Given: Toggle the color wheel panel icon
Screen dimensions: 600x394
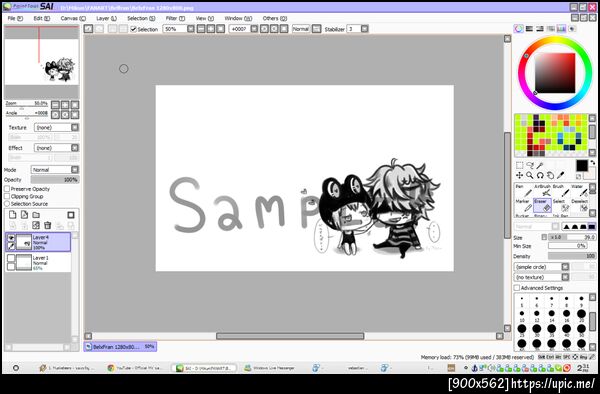Looking at the screenshot, I should pos(518,29).
